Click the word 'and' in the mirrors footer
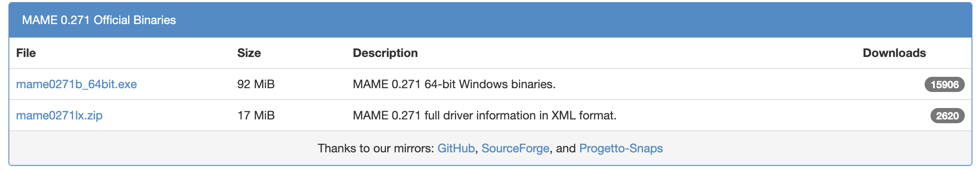This screenshot has width=980, height=173. pyautogui.click(x=566, y=149)
